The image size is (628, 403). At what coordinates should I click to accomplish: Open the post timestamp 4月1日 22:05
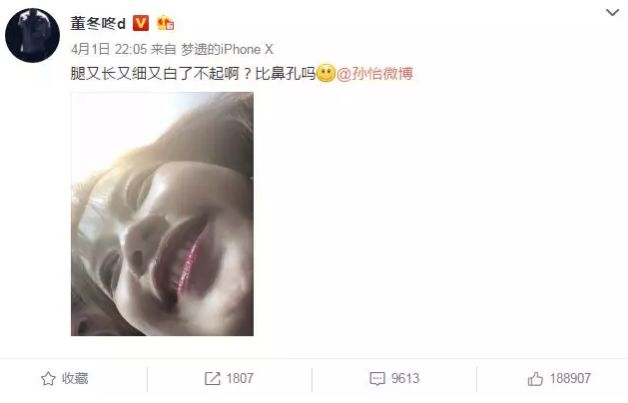tap(109, 49)
